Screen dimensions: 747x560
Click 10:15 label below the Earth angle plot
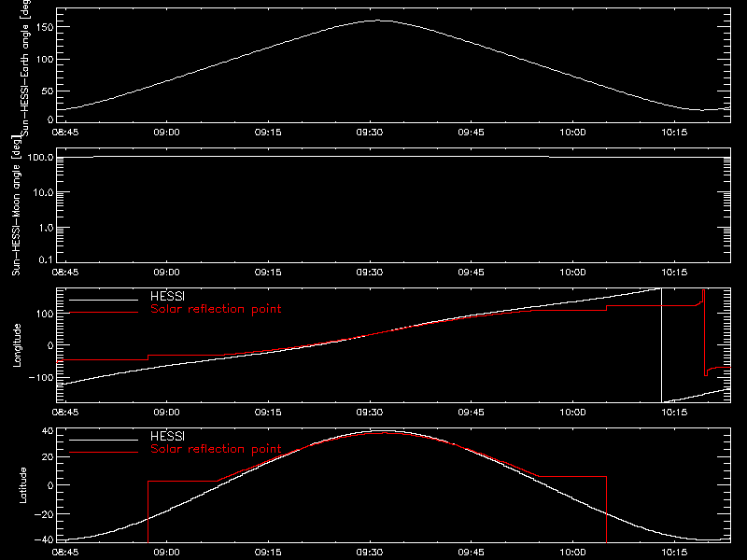tap(674, 133)
